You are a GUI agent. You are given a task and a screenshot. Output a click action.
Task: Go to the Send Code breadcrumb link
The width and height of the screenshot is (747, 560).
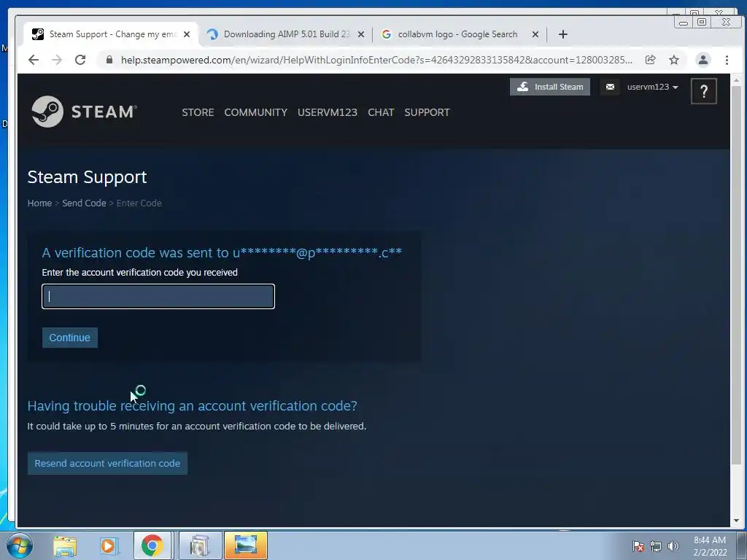point(84,203)
